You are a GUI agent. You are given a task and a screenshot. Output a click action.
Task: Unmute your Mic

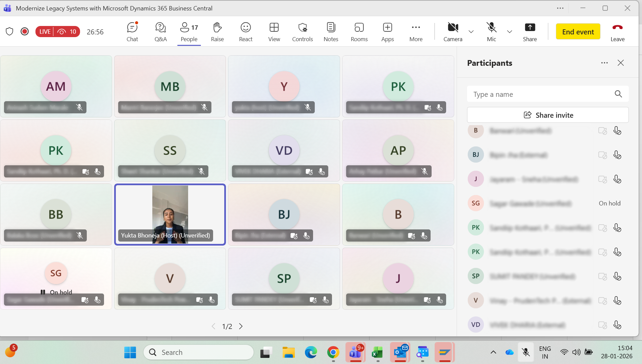(x=491, y=31)
